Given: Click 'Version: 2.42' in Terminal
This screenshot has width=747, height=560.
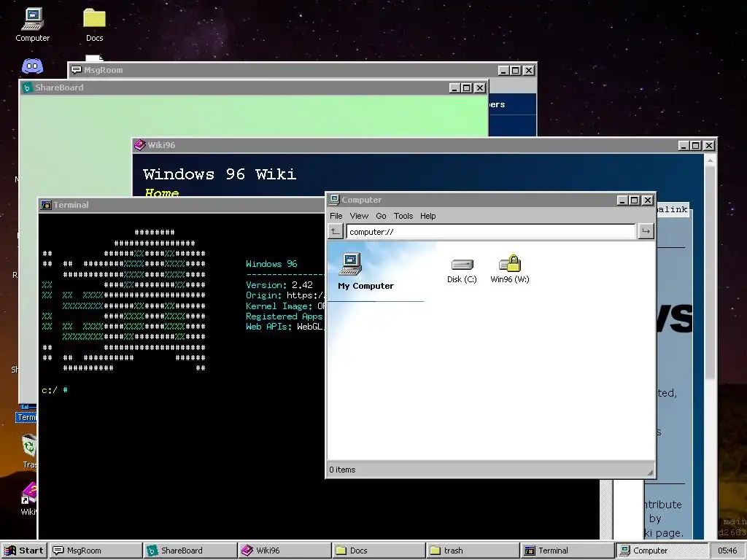Looking at the screenshot, I should click(x=279, y=285).
